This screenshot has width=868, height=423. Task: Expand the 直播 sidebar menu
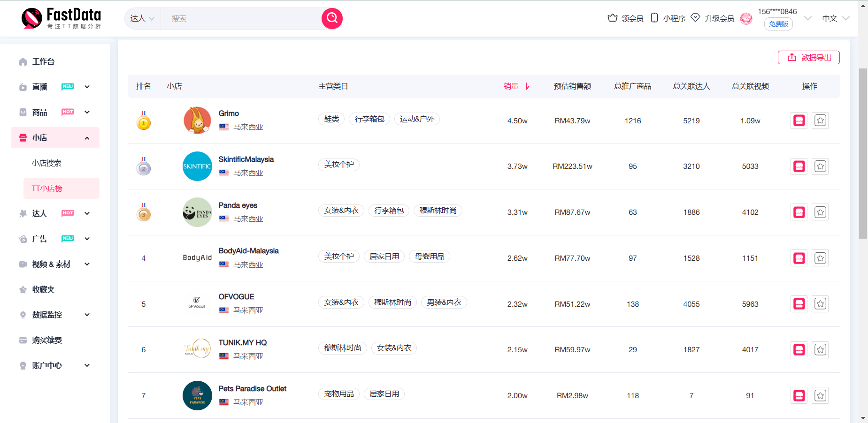87,87
